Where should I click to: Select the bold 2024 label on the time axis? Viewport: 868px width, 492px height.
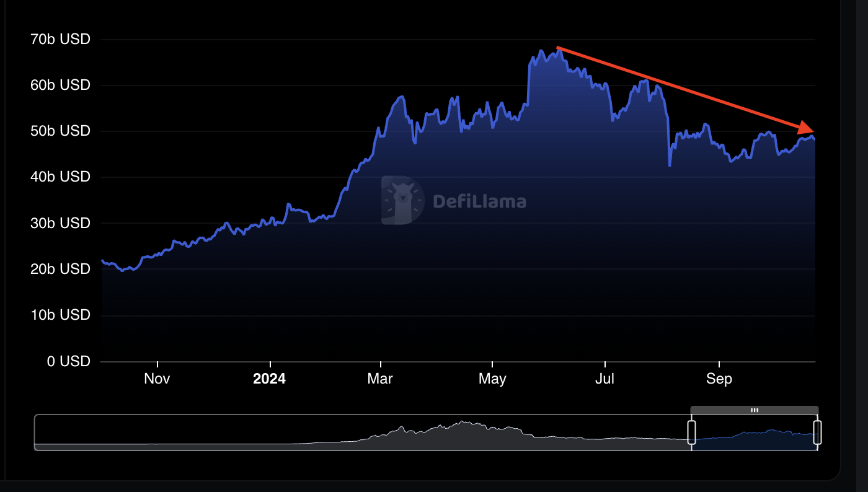point(270,379)
